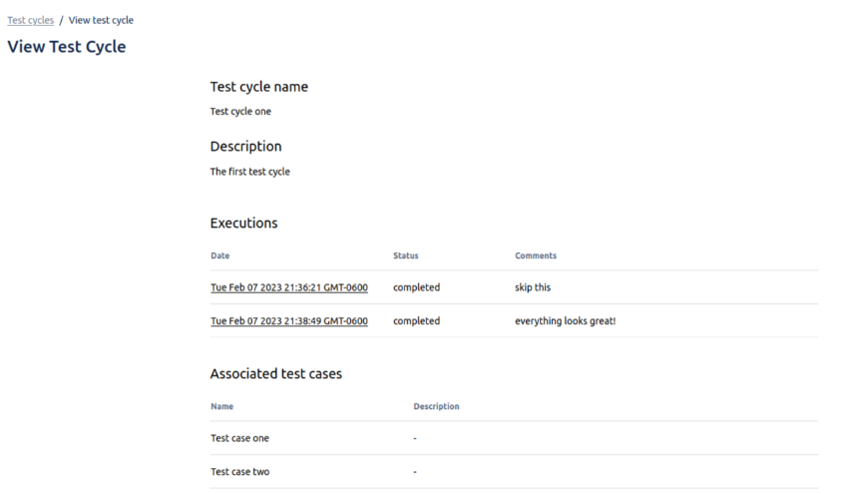This screenshot has height=494, width=868.
Task: Select the 'skip this' comment cell
Action: 532,287
